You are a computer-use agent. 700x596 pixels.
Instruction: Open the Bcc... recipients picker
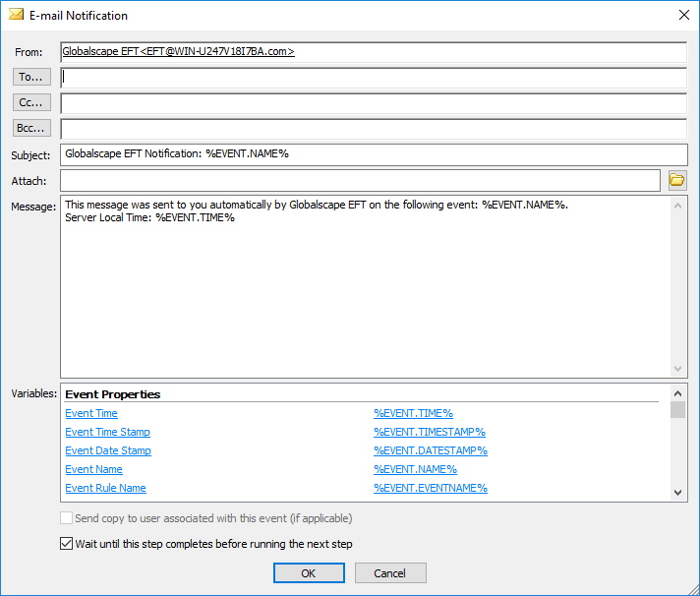(31, 128)
